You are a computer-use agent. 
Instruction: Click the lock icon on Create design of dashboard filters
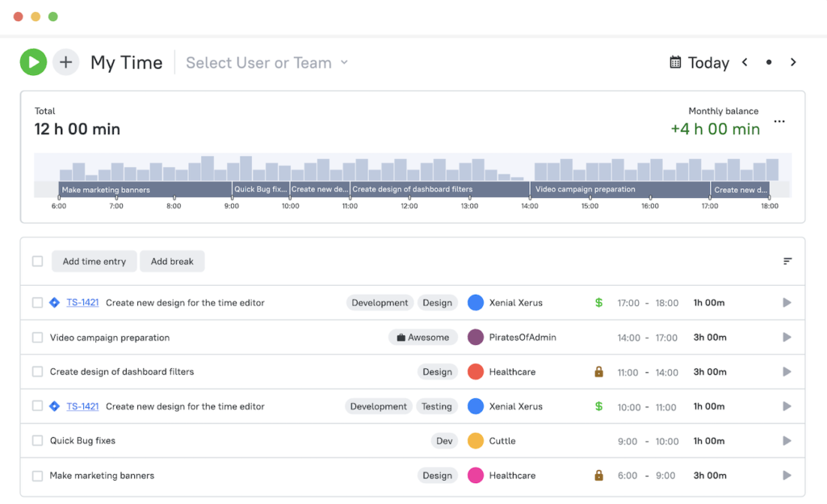tap(598, 372)
